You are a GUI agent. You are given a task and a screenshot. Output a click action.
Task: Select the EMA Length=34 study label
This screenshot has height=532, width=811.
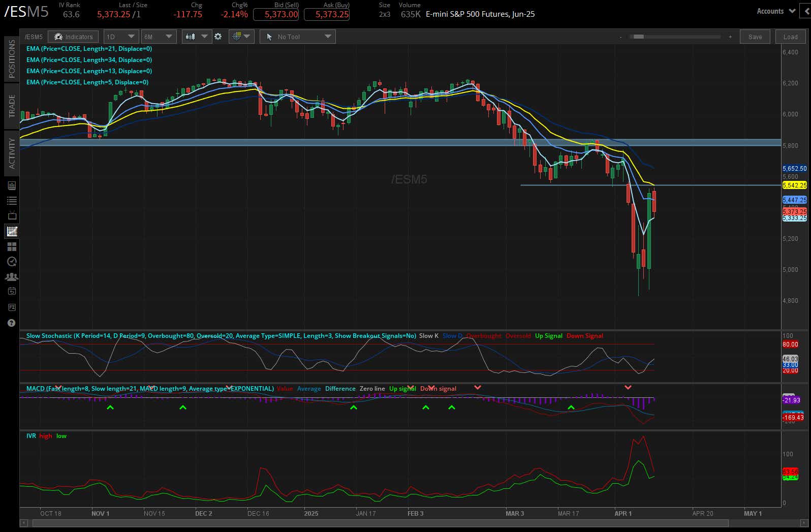89,60
